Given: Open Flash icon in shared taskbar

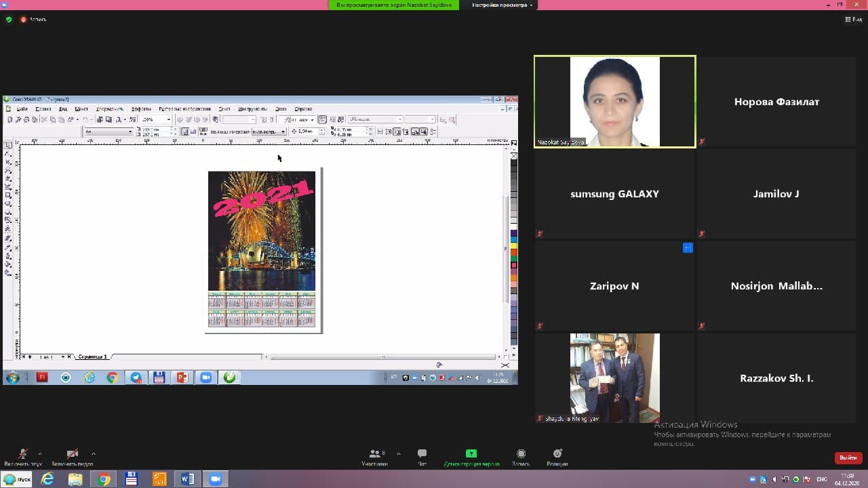Looking at the screenshot, I should coord(42,378).
